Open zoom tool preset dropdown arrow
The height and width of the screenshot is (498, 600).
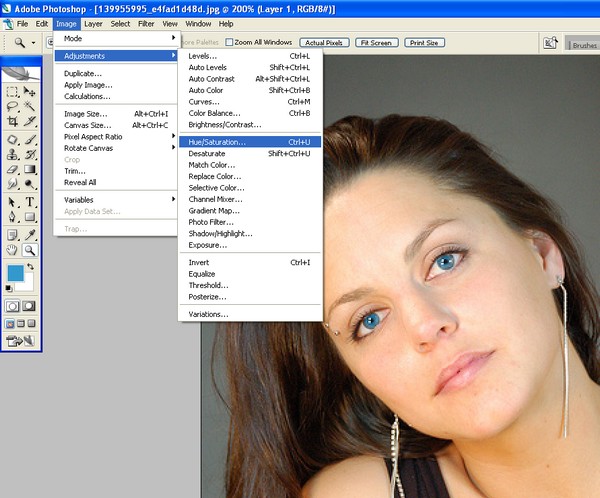click(x=33, y=42)
